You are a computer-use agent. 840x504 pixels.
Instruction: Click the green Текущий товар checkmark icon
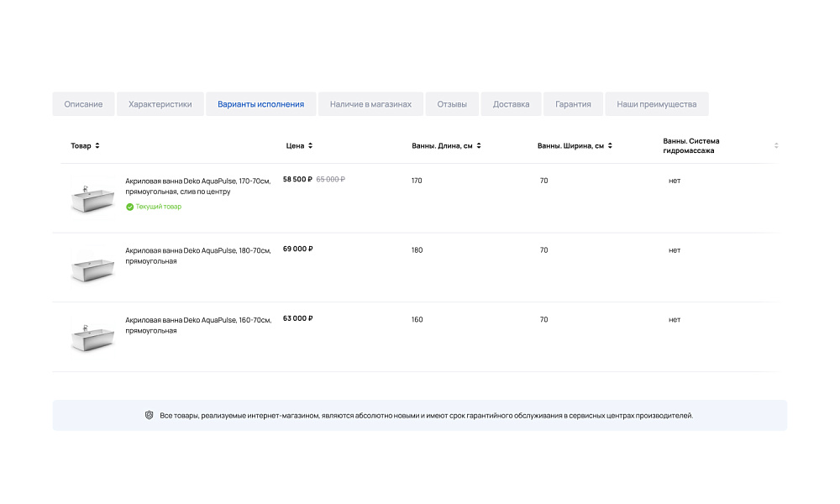click(129, 207)
